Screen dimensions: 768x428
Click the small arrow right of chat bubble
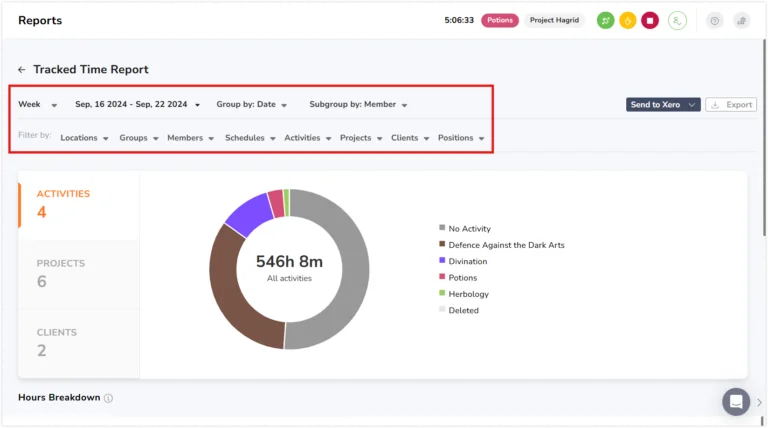point(759,403)
